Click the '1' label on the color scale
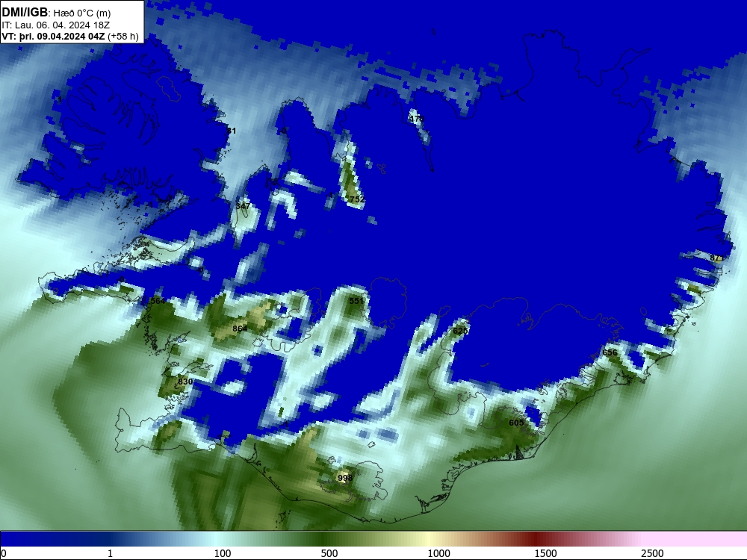 point(110,553)
